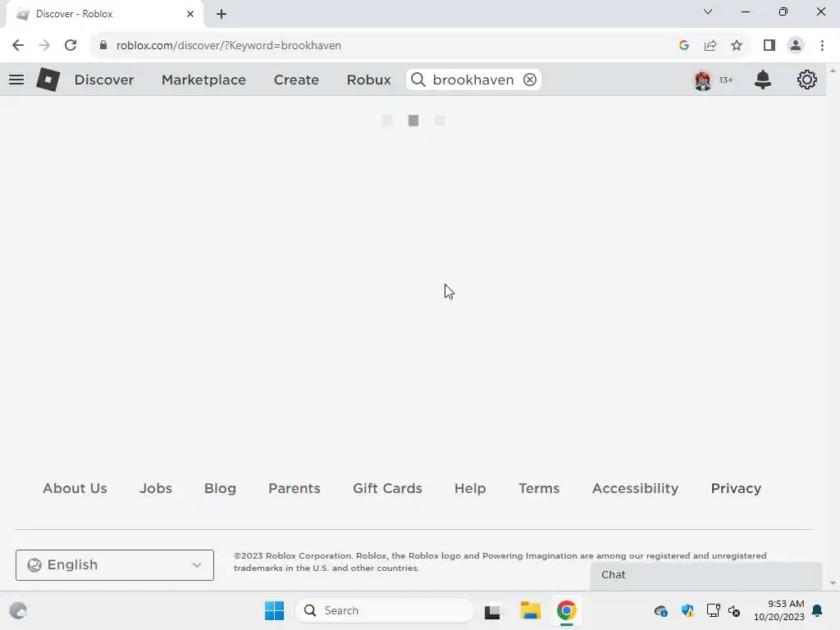Screen dimensions: 840x630
Task: Click the Chrome taskbar icon
Action: (566, 610)
